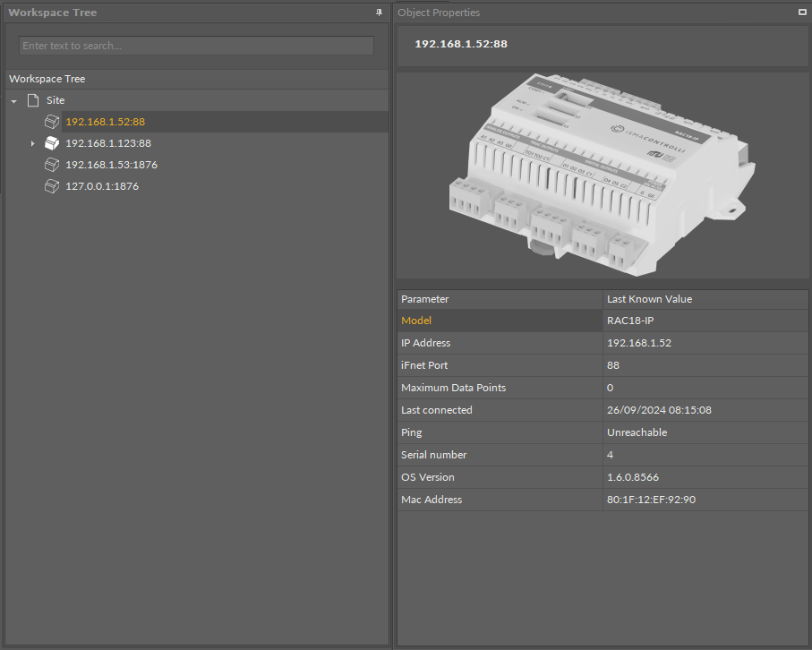Viewport: 812px width, 650px height.
Task: Expand the 192.168.1.123:88 device node
Action: 33,143
